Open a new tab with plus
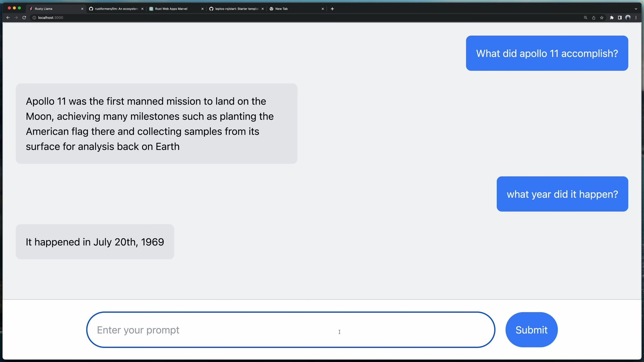The width and height of the screenshot is (644, 362). (x=332, y=9)
